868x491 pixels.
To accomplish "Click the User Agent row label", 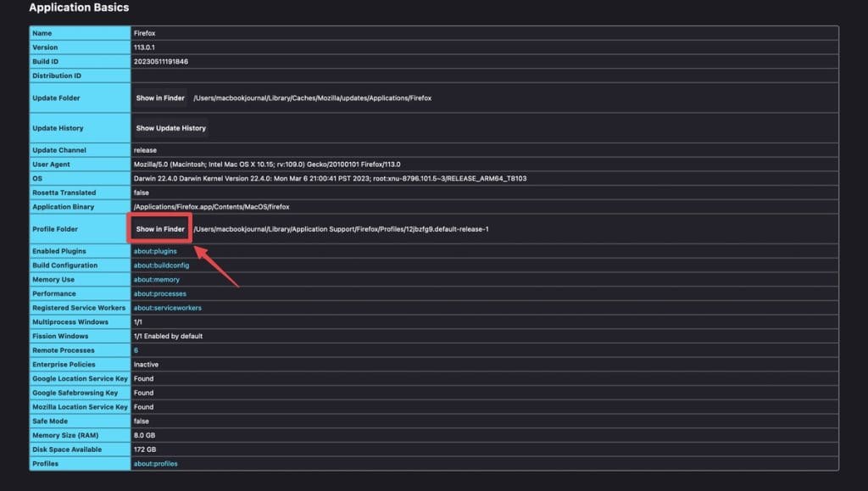I will pyautogui.click(x=51, y=165).
